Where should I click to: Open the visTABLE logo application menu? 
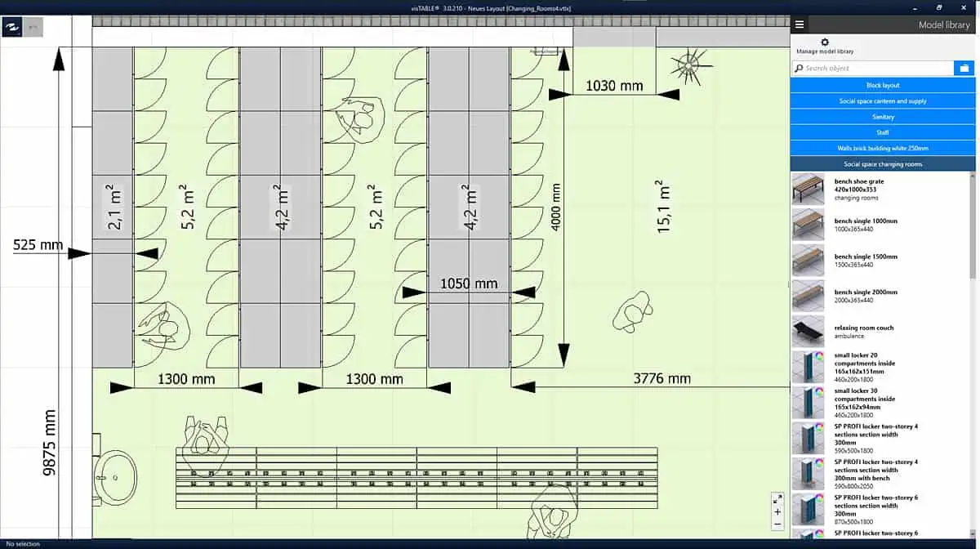(x=12, y=27)
